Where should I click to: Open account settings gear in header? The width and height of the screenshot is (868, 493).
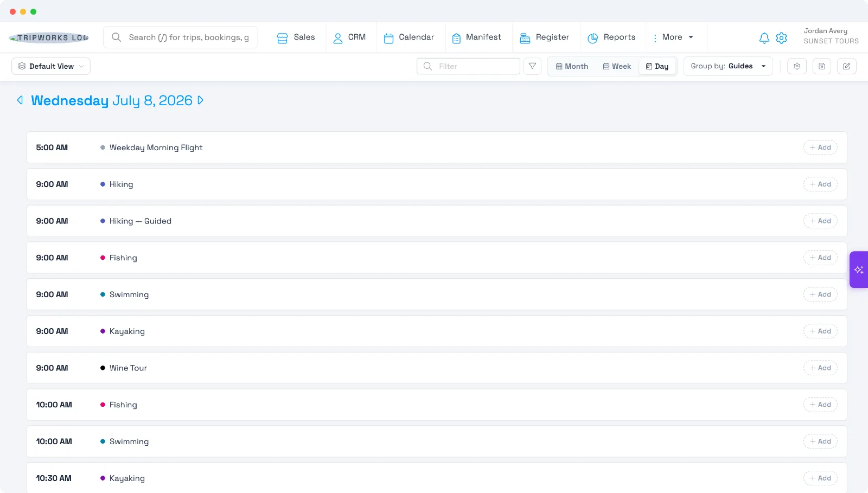(x=781, y=37)
